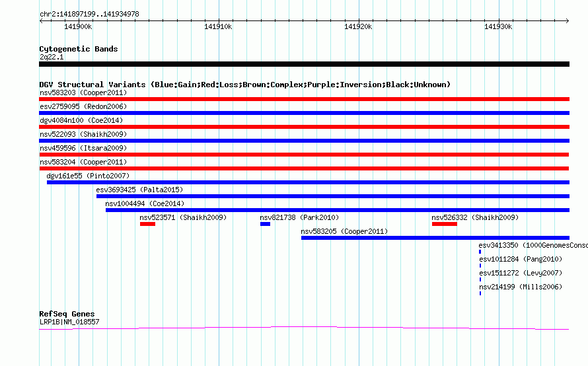Click the 141900k ruler label
Viewport: 588px width, 366px height.
pyautogui.click(x=78, y=26)
